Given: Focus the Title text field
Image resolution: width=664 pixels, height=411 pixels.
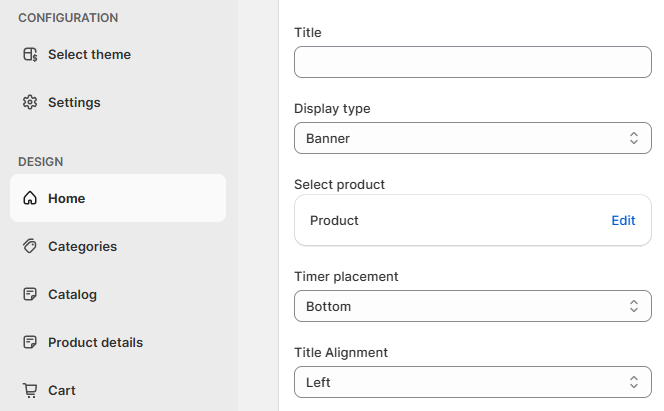Looking at the screenshot, I should (473, 62).
